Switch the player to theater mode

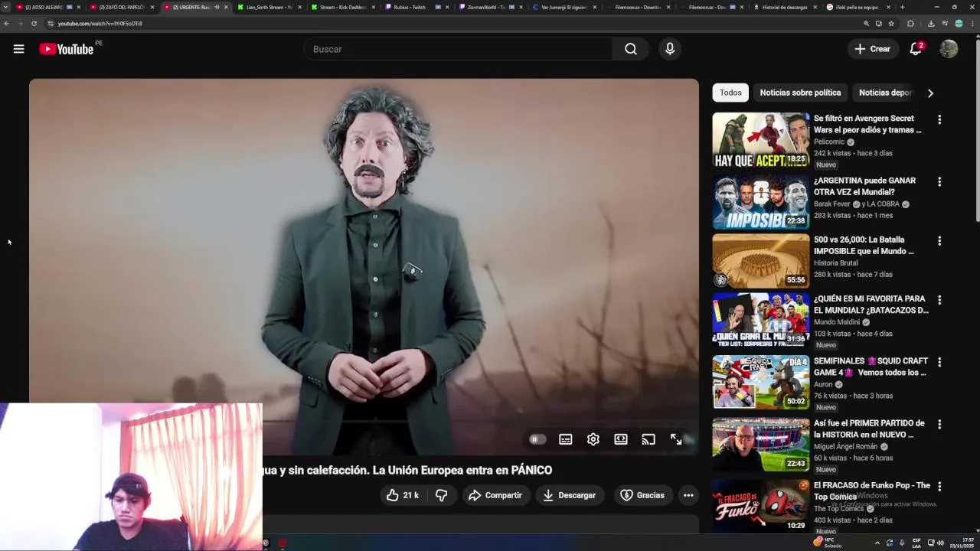pos(621,439)
